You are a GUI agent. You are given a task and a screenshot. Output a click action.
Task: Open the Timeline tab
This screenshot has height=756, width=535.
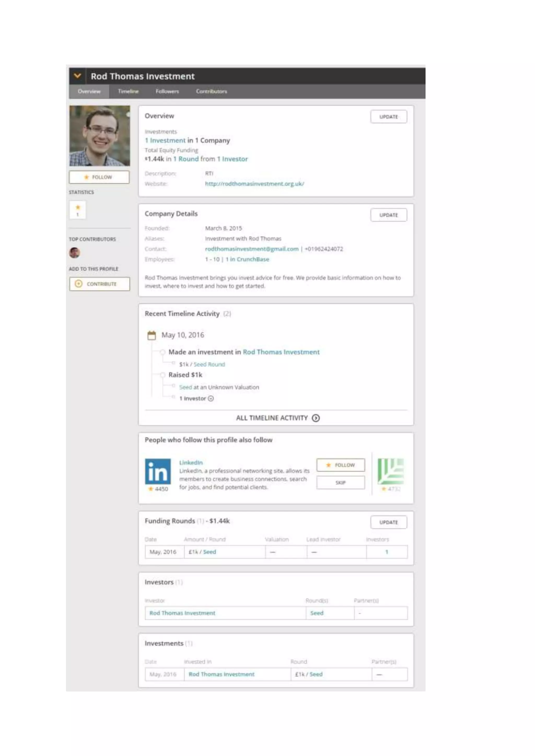click(x=128, y=91)
